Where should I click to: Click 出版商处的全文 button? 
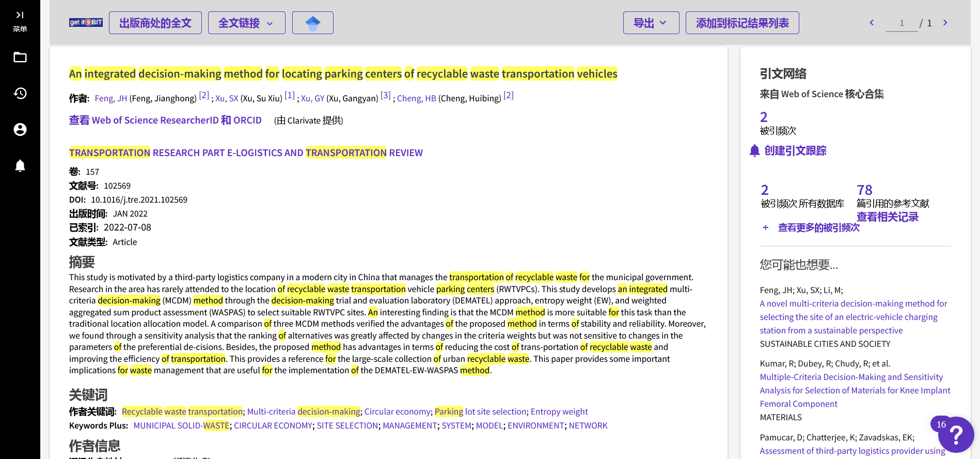point(155,23)
